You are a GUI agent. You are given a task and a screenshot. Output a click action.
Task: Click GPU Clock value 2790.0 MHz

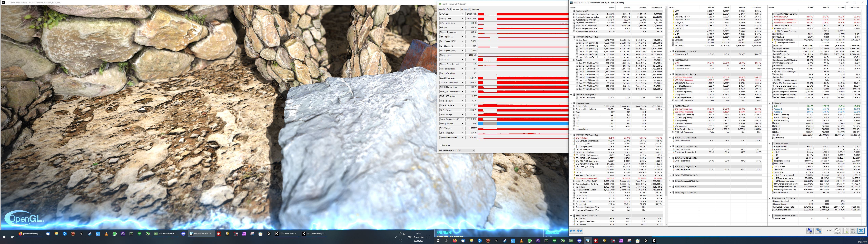471,14
